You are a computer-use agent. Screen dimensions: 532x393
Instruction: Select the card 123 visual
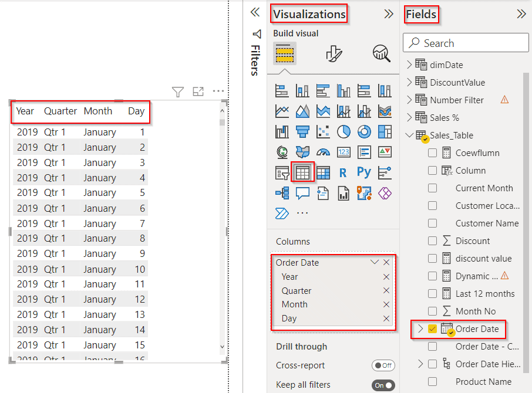tap(344, 152)
